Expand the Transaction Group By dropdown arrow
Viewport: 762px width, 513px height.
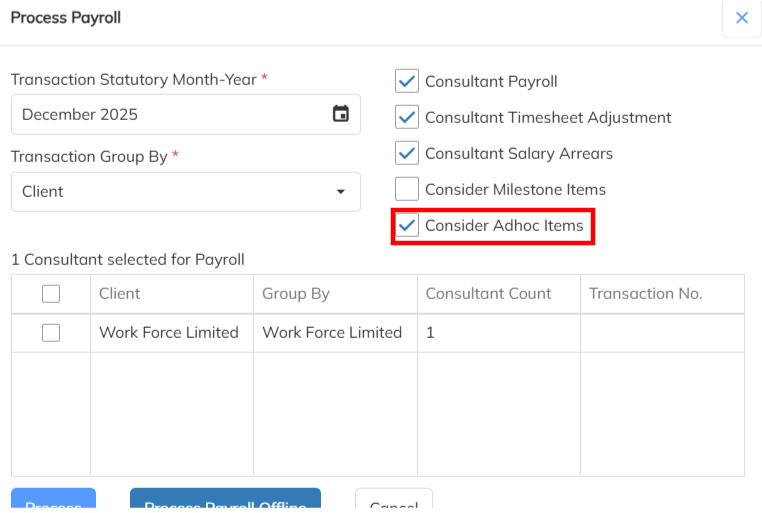point(341,192)
